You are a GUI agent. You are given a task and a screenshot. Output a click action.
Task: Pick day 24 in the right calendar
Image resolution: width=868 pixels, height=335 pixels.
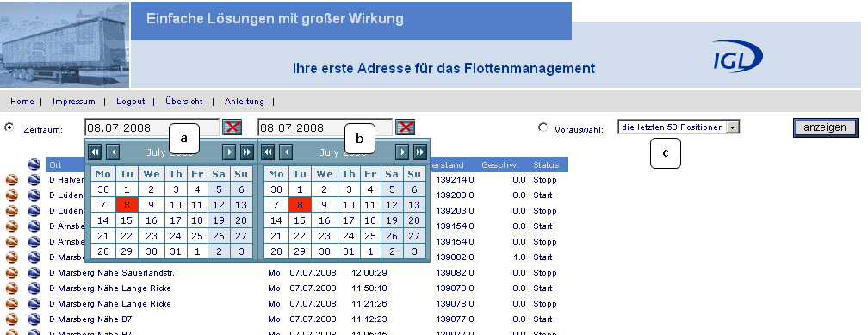[349, 236]
